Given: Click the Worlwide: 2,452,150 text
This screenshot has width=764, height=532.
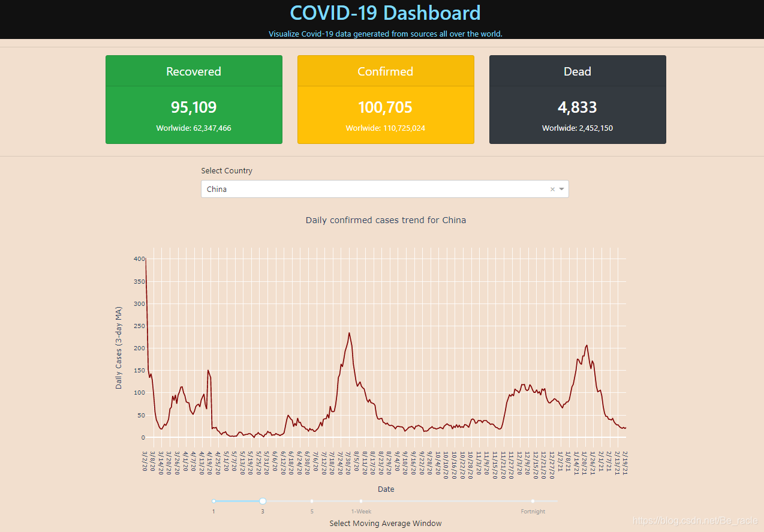Looking at the screenshot, I should pos(577,128).
